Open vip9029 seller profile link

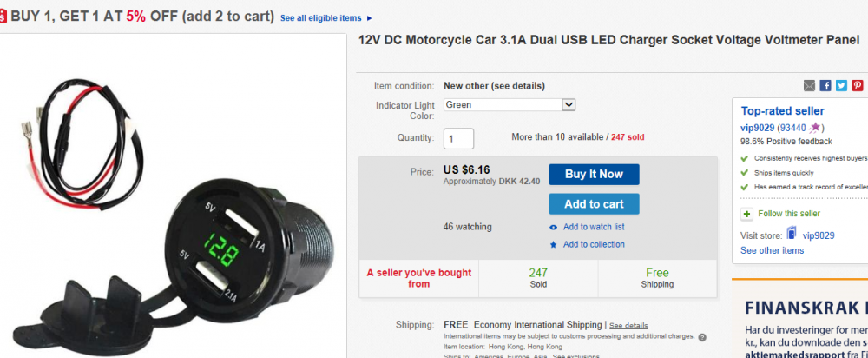click(x=757, y=128)
